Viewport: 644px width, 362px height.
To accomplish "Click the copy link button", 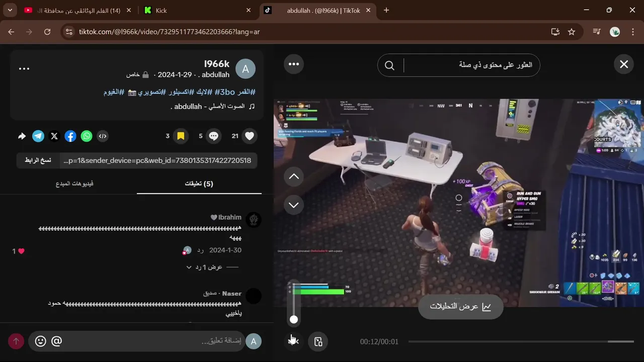I will [38, 160].
